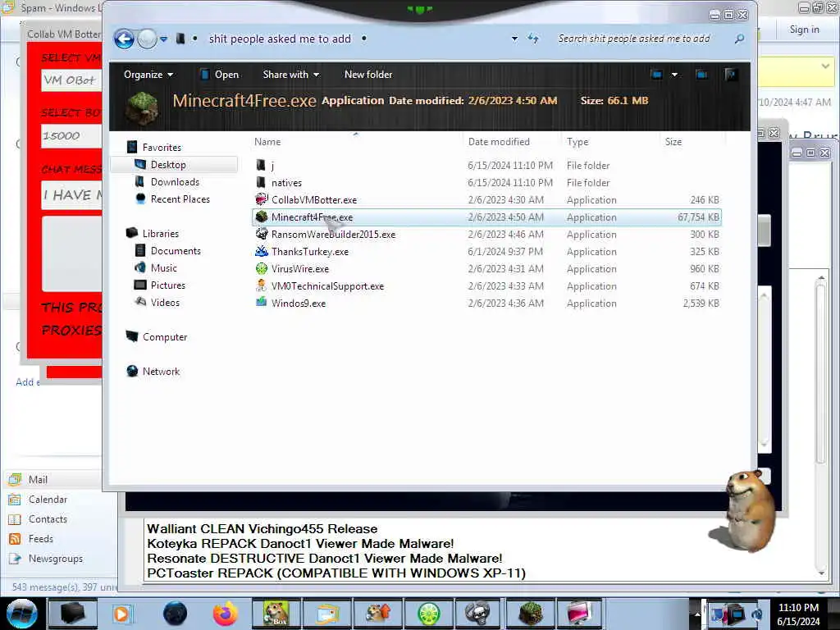The width and height of the screenshot is (840, 630).
Task: Toggle the preview pane icon
Action: 701,75
